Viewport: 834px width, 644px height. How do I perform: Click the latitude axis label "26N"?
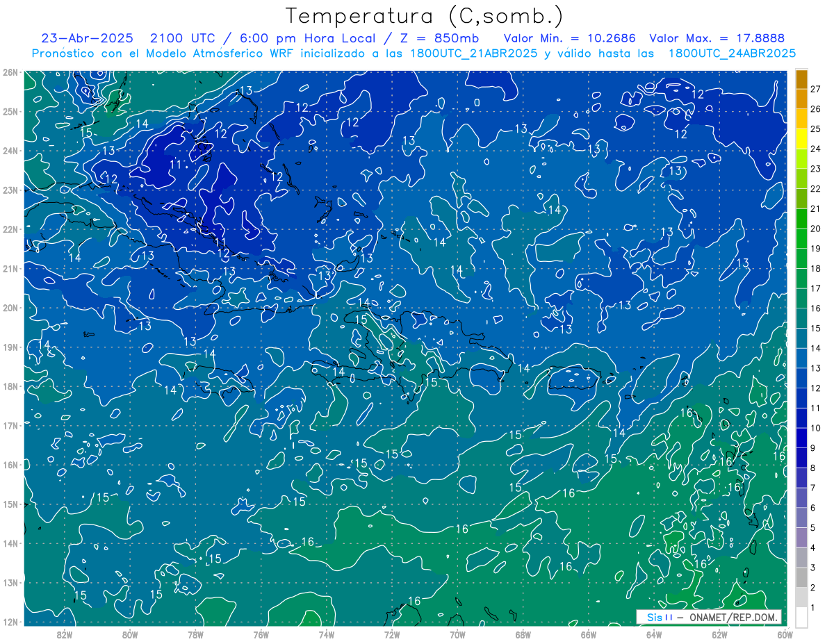10,72
